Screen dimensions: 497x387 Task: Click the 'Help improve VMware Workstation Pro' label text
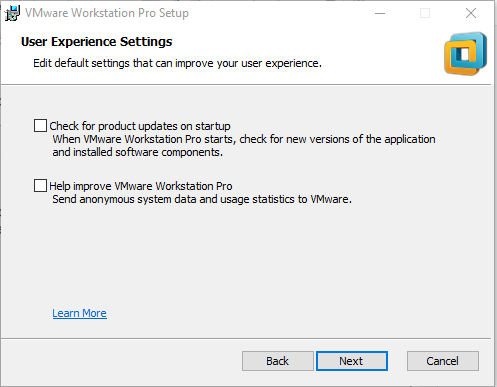pyautogui.click(x=141, y=186)
